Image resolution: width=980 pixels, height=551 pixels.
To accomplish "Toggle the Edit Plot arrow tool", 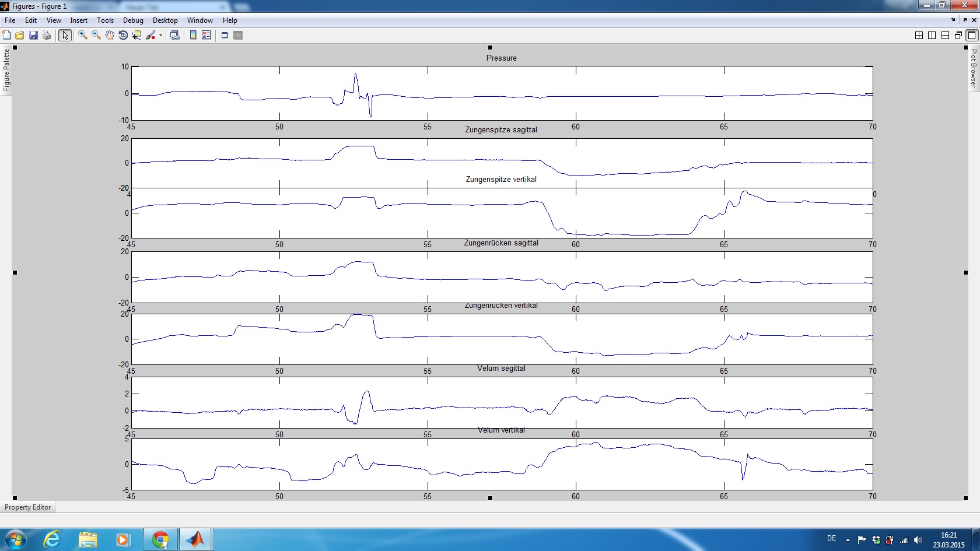I will click(65, 36).
